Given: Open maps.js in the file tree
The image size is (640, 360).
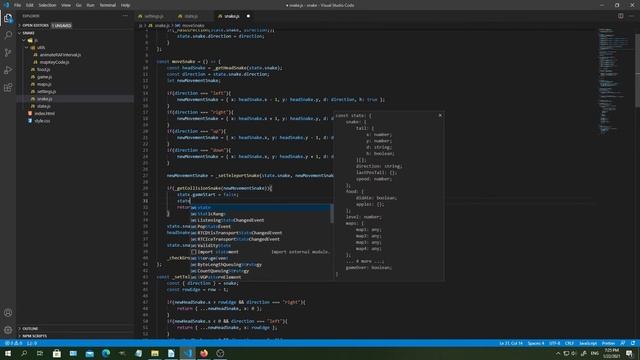Looking at the screenshot, I should point(44,84).
